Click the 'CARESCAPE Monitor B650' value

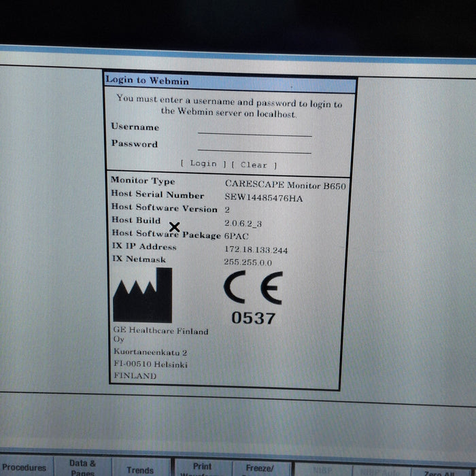(x=286, y=185)
